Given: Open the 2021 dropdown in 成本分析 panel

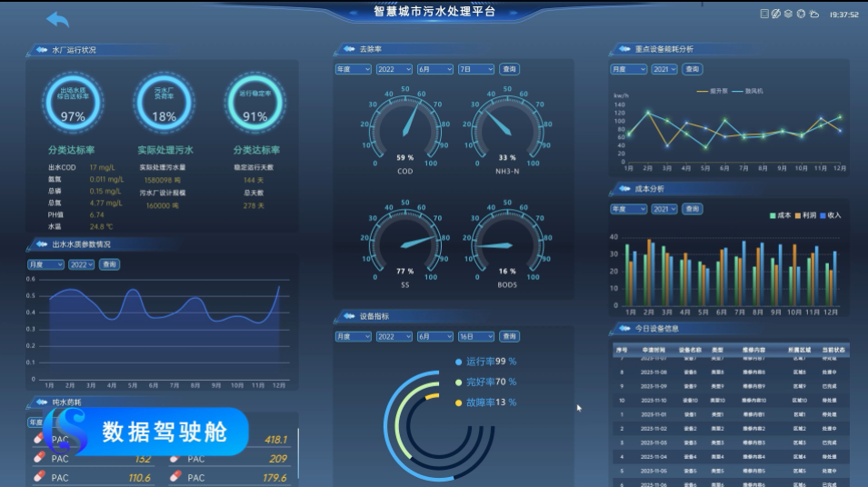Looking at the screenshot, I should [664, 209].
